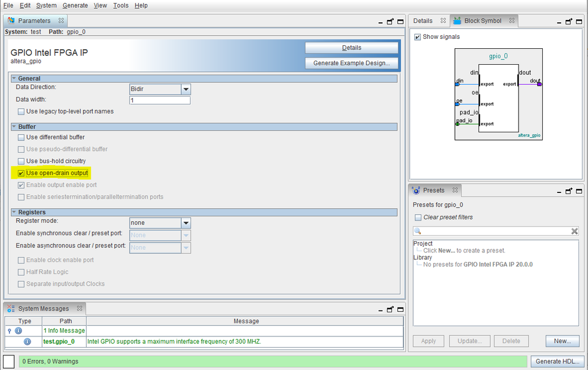Undock the Parameters panel with the detach icon
The height and width of the screenshot is (370, 588).
390,21
